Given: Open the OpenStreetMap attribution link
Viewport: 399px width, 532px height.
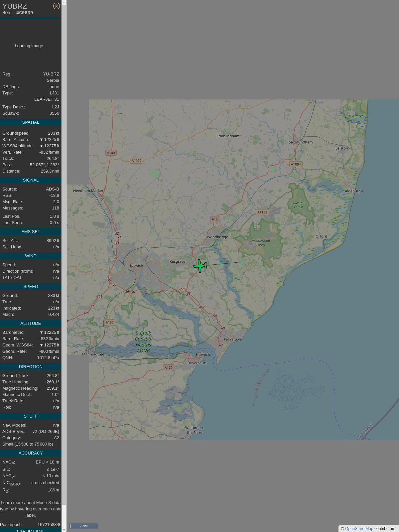Looking at the screenshot, I should (x=359, y=529).
